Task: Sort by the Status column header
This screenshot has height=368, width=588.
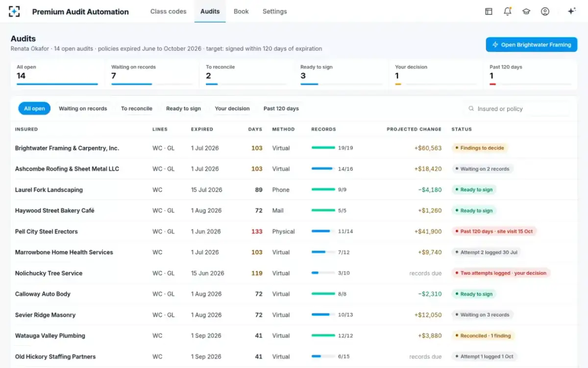Action: pyautogui.click(x=462, y=130)
